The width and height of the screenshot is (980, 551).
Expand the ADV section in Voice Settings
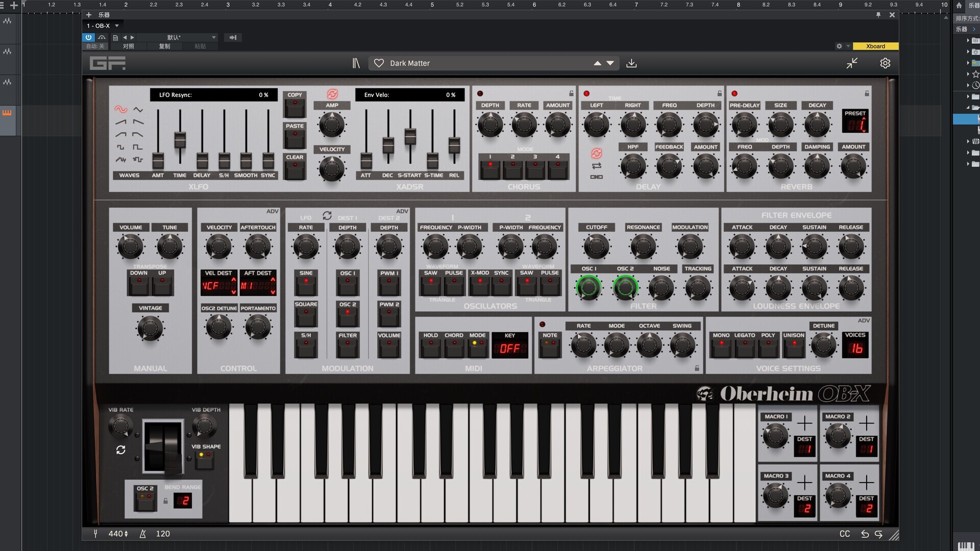tap(864, 320)
